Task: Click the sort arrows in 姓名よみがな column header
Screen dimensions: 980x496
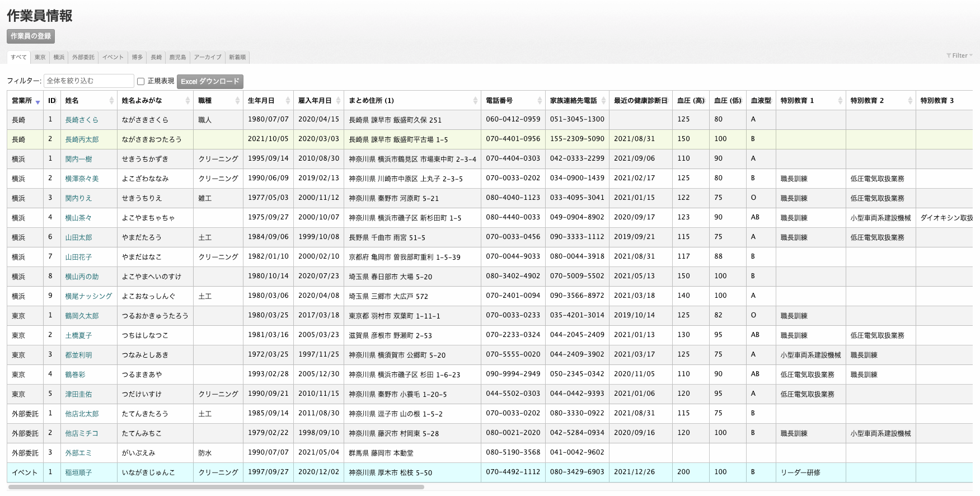Action: coord(187,101)
